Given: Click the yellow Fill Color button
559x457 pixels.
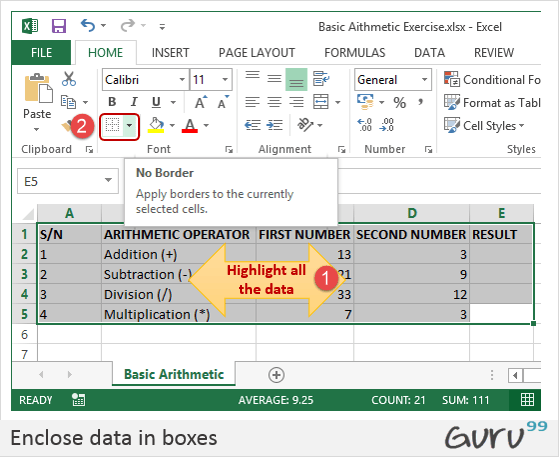Looking at the screenshot, I should [156, 125].
